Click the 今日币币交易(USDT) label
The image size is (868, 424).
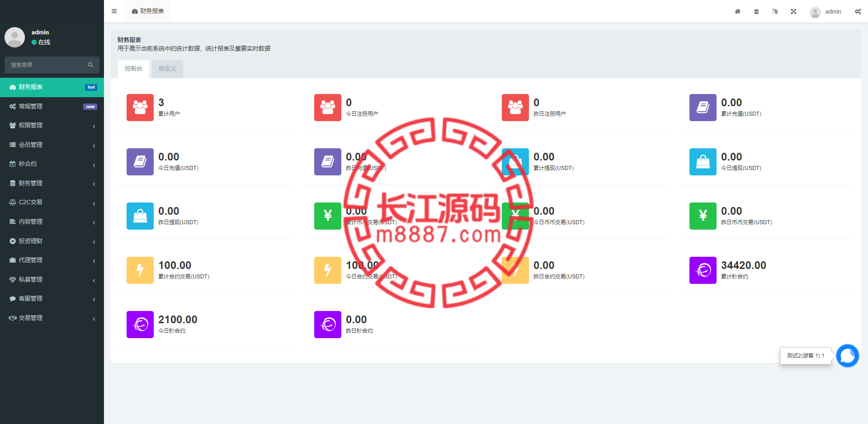click(559, 222)
